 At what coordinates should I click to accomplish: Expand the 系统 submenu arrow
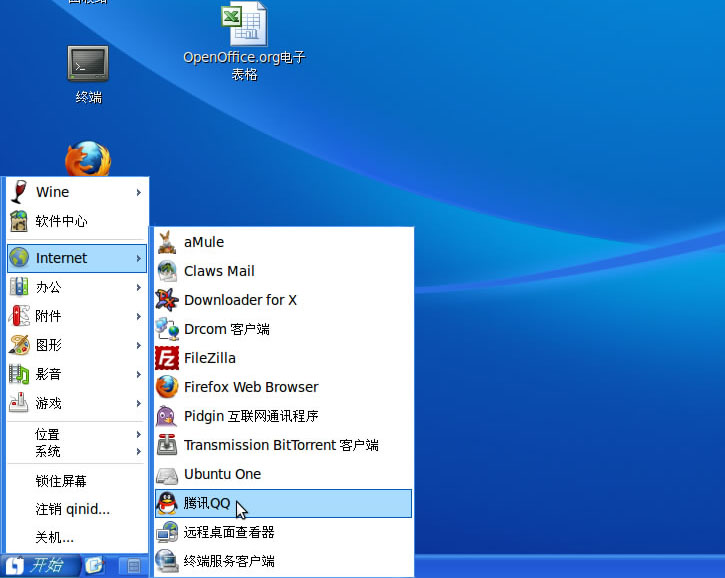point(139,451)
